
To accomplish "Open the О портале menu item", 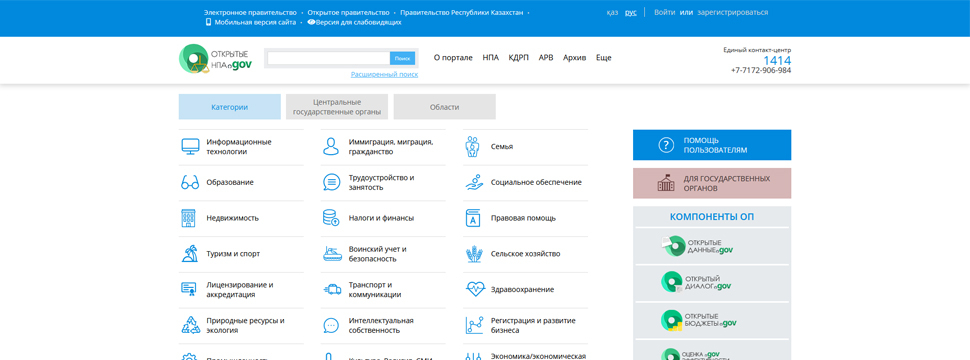I will [x=453, y=58].
